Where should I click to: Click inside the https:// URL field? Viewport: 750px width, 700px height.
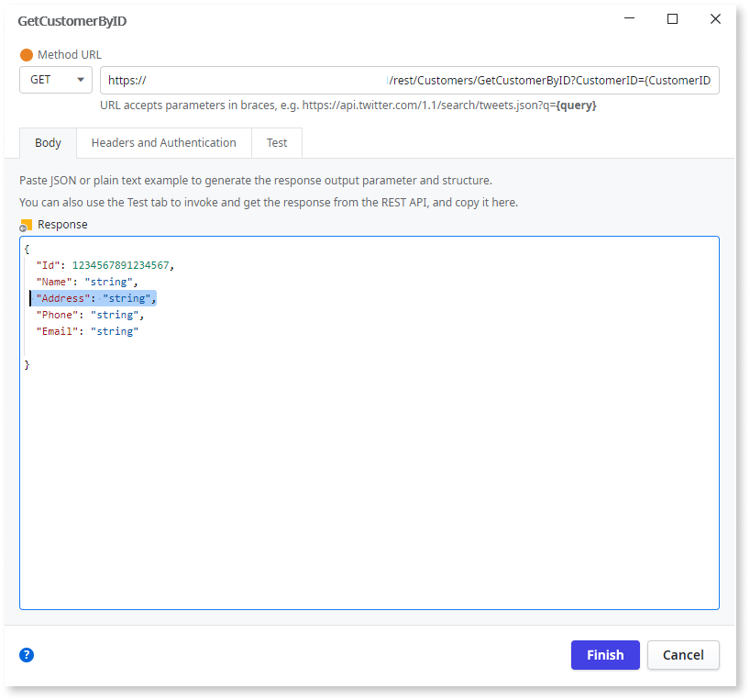pos(275,80)
